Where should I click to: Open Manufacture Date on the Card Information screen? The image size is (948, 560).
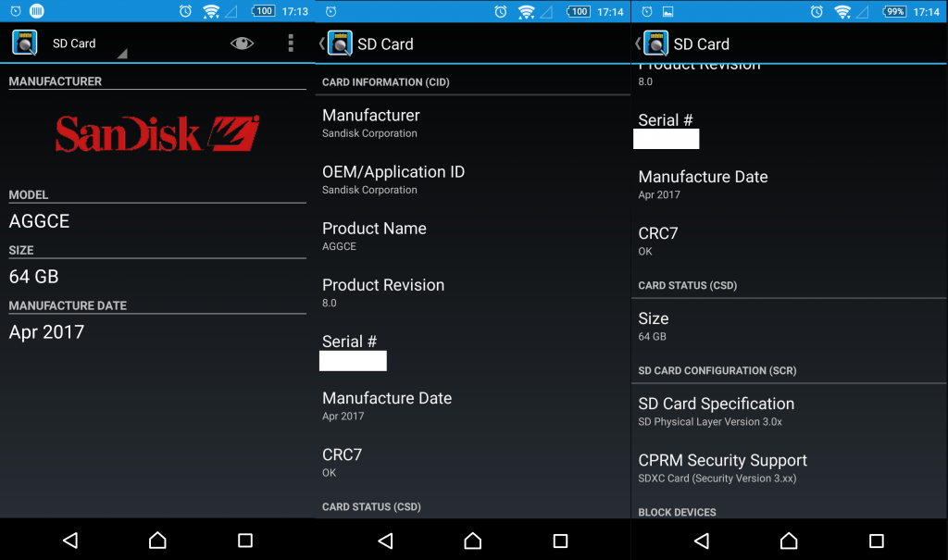(x=473, y=406)
